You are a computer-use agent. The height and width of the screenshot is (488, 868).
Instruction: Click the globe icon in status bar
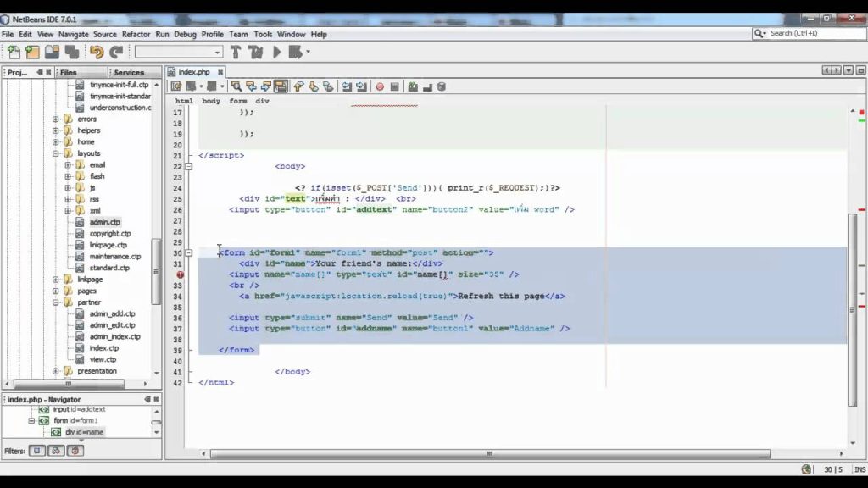coord(807,469)
